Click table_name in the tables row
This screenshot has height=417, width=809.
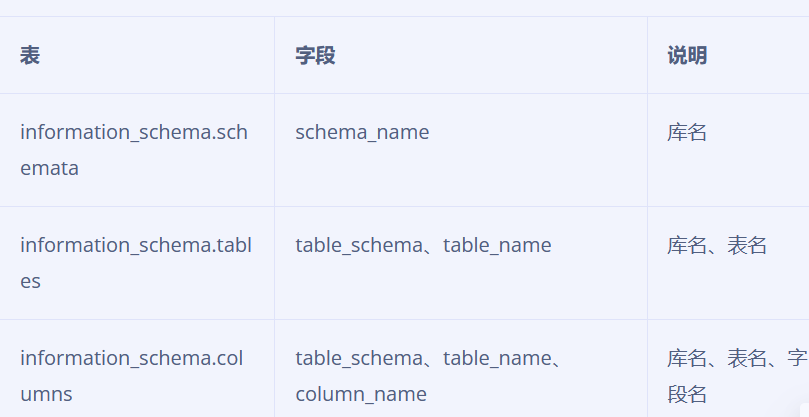point(497,246)
